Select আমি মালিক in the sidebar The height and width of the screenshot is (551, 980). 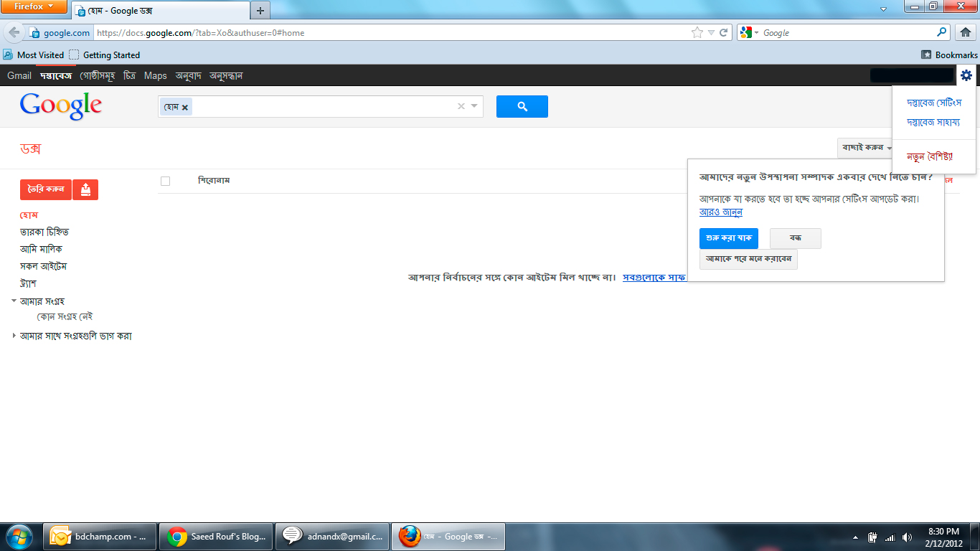[x=41, y=250]
